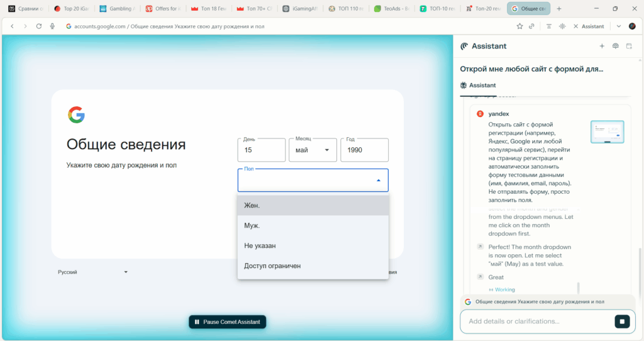
Task: Choose the Муж. option
Action: pos(313,226)
